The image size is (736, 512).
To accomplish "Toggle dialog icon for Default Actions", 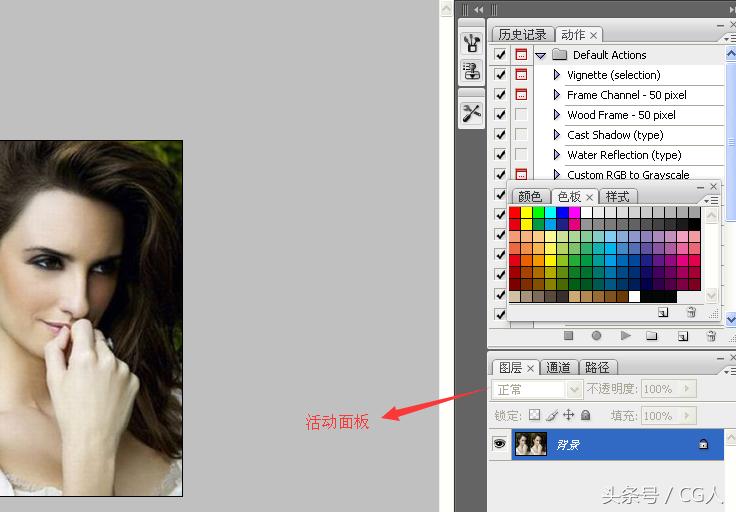I will [521, 54].
